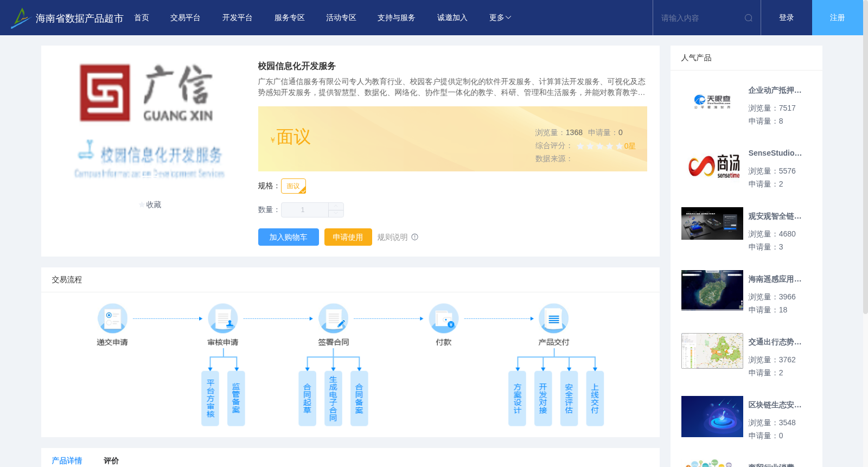The height and width of the screenshot is (467, 868).
Task: Click the 审核申请 step icon
Action: (223, 318)
